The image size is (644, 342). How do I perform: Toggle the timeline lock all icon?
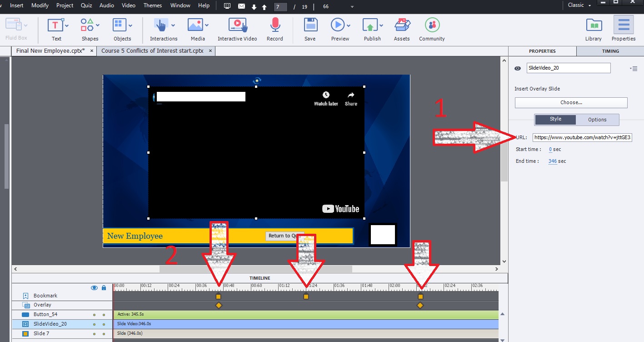(104, 288)
